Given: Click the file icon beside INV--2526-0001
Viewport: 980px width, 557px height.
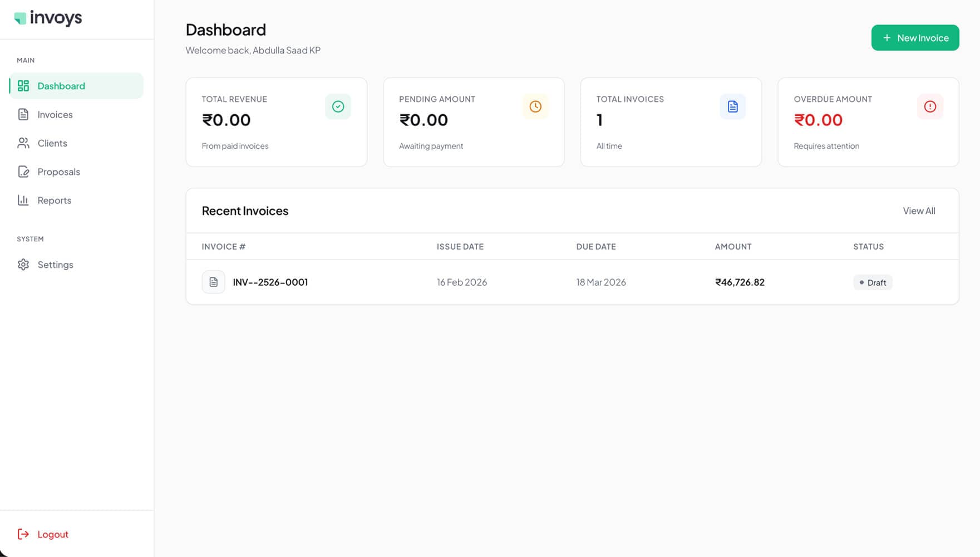Looking at the screenshot, I should coord(213,282).
